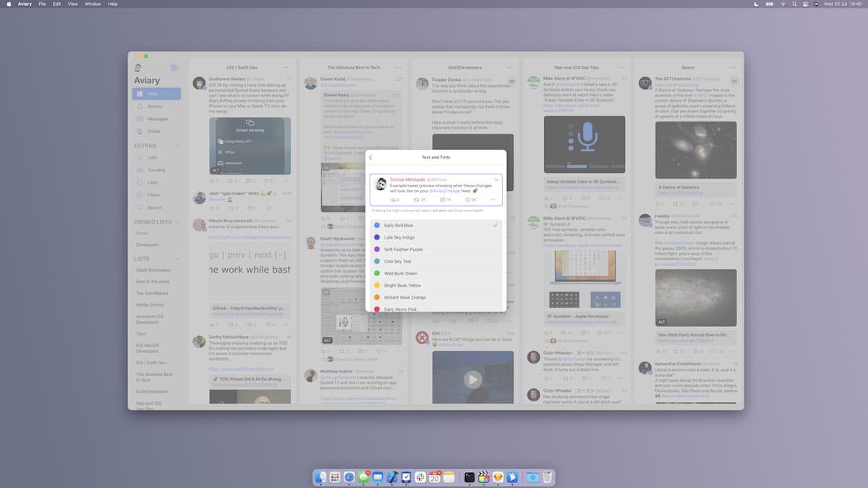The image size is (868, 488).
Task: Go back from Text and Tints panel
Action: [x=370, y=157]
